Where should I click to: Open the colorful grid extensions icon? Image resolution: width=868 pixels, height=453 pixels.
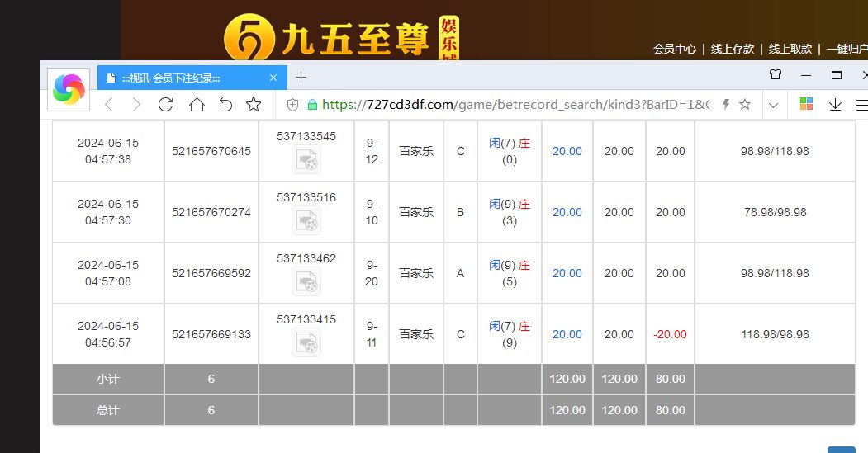coord(807,105)
